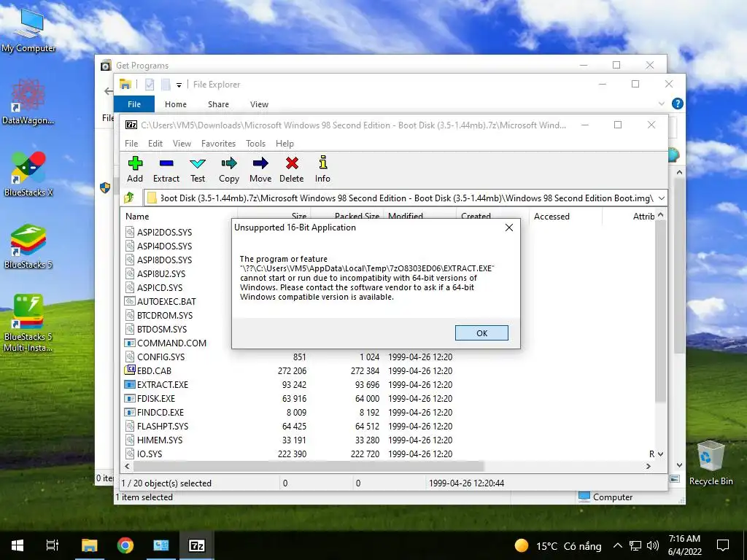The width and height of the screenshot is (747, 560).
Task: Click the File Explorer taskbar icon
Action: (x=89, y=545)
